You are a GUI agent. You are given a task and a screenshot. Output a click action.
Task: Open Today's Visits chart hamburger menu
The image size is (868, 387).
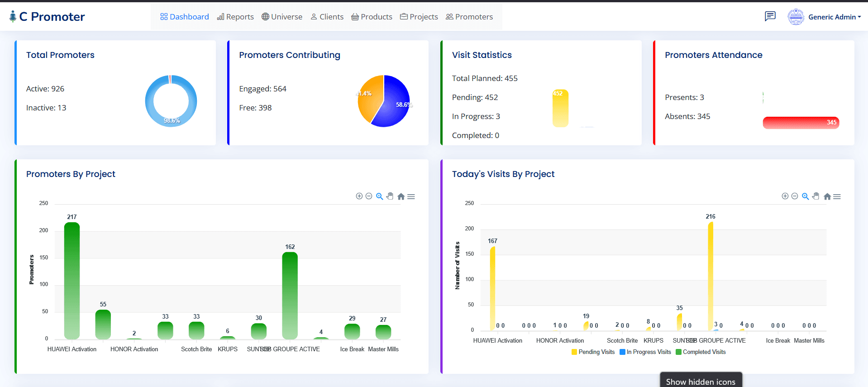pos(837,196)
